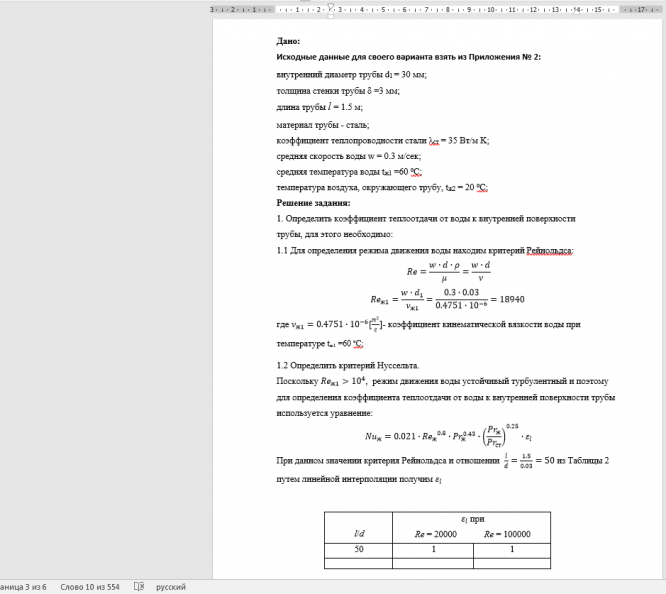Viewport: 666px width, 594px height.
Task: Click the spelling check icon in status bar
Action: 139,587
